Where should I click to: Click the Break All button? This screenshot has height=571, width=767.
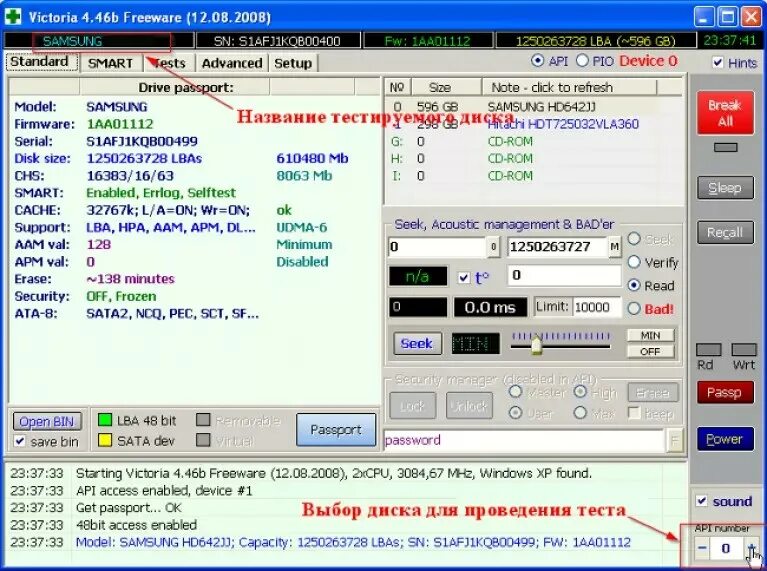click(x=725, y=113)
